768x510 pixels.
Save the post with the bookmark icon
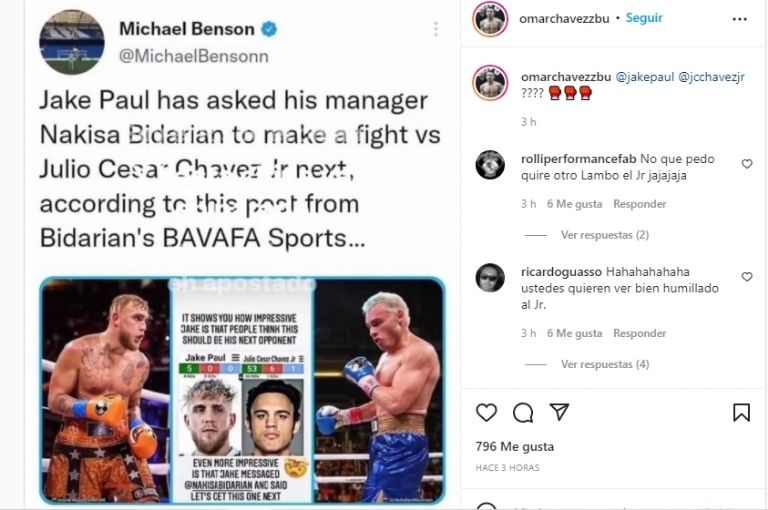click(742, 413)
